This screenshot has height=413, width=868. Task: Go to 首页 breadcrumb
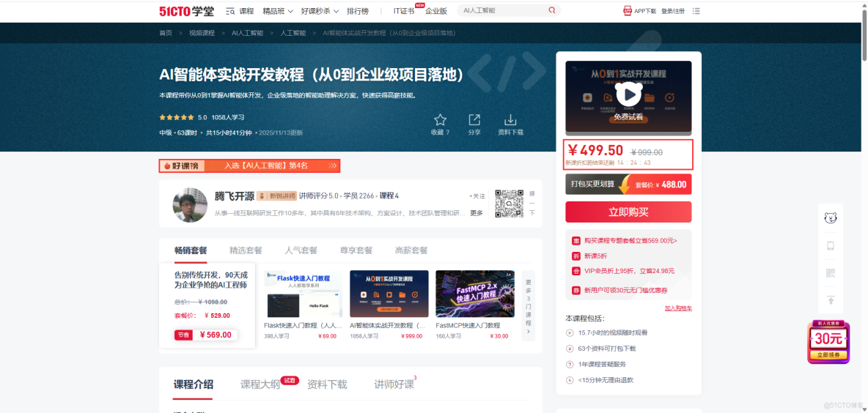point(166,33)
